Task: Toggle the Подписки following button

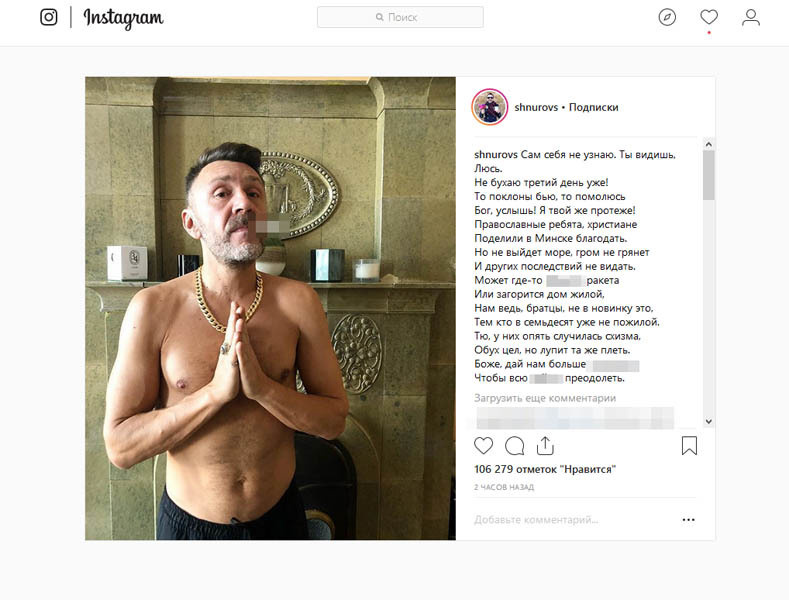Action: coord(593,107)
